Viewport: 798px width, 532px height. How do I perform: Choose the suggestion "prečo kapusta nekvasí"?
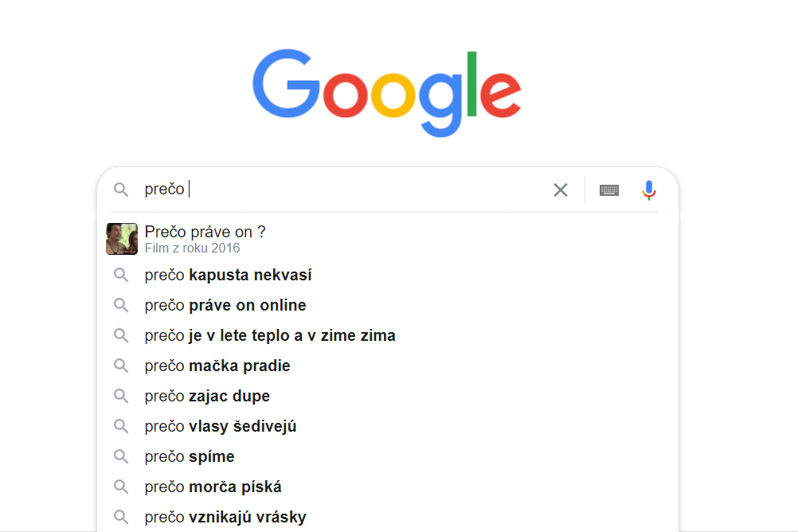point(388,275)
